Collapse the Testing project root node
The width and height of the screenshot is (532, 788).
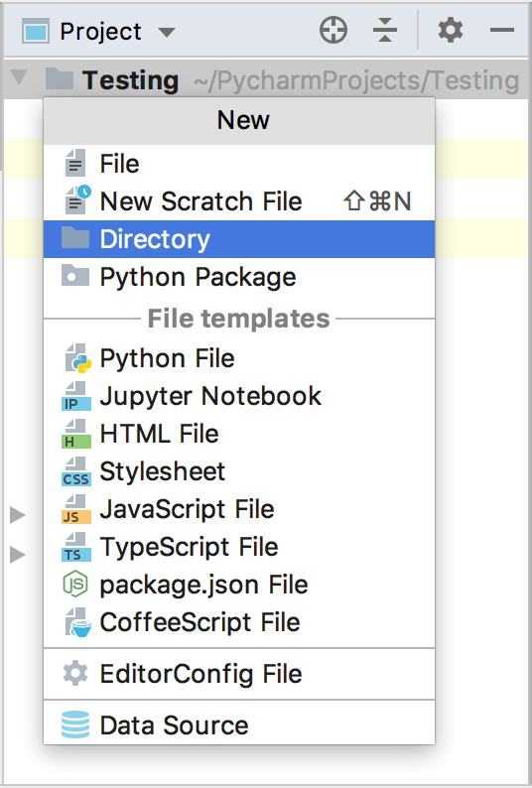coord(19,77)
